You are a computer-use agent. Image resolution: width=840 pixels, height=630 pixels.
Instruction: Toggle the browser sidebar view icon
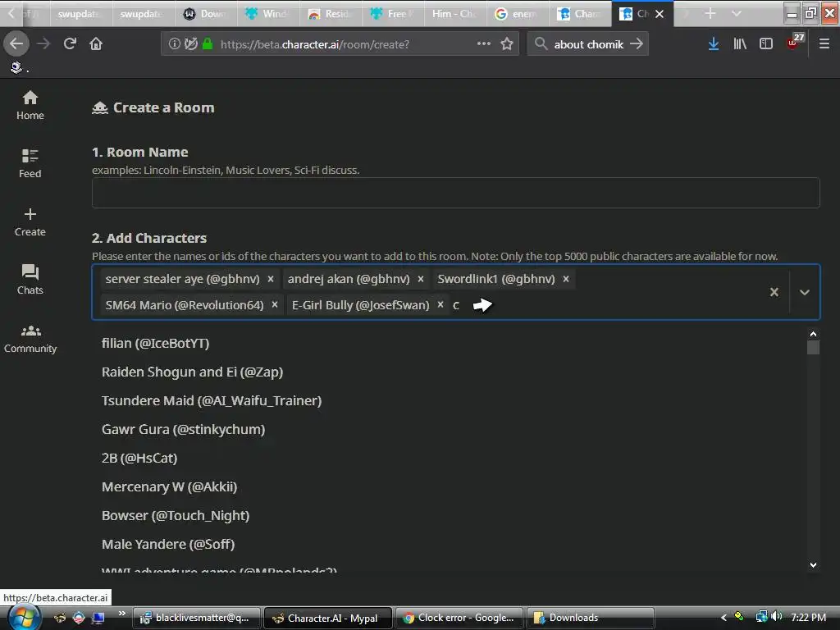(766, 44)
